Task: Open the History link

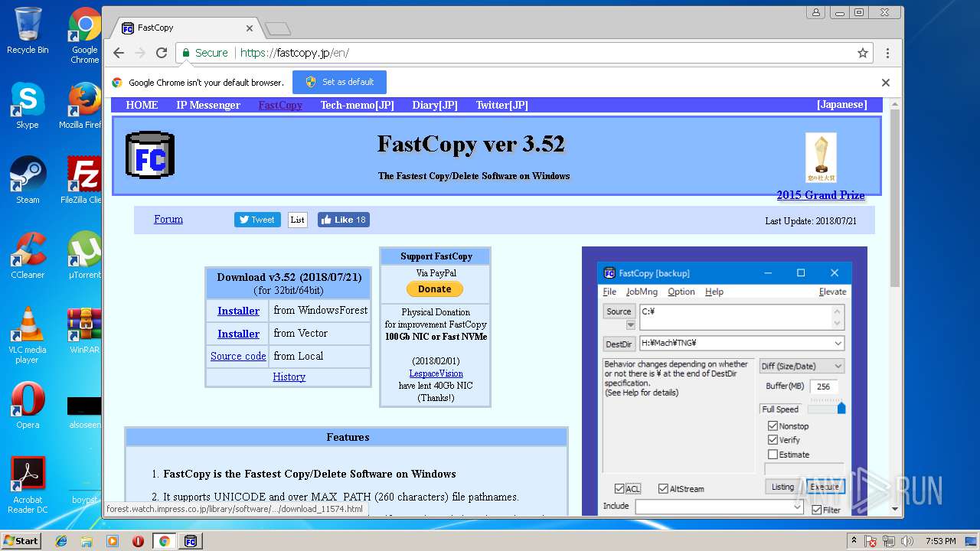Action: click(289, 377)
